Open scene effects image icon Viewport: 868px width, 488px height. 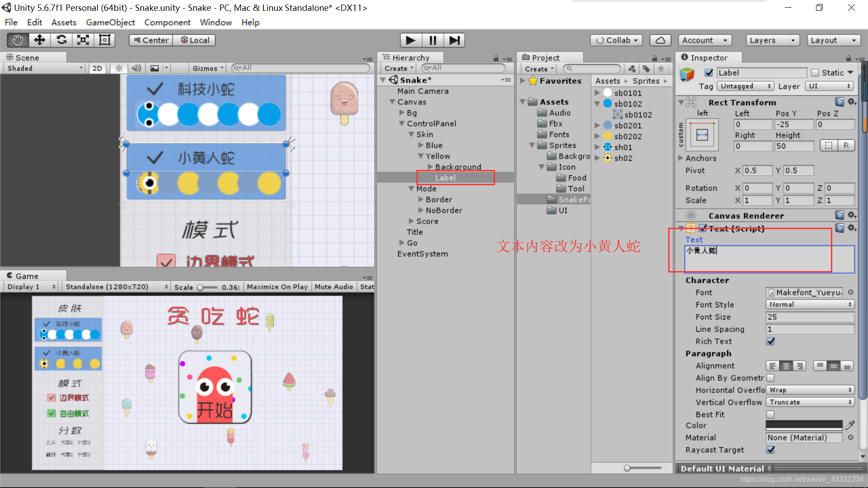[155, 68]
